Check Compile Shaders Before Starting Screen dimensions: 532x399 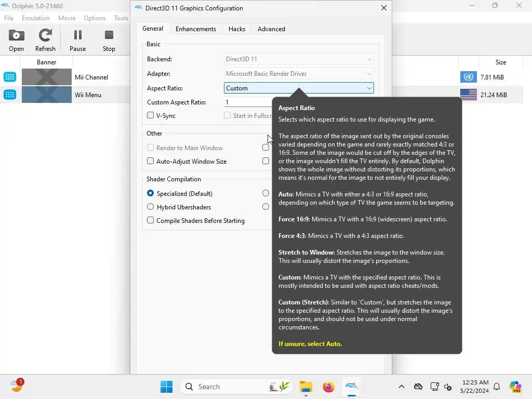[x=150, y=220]
